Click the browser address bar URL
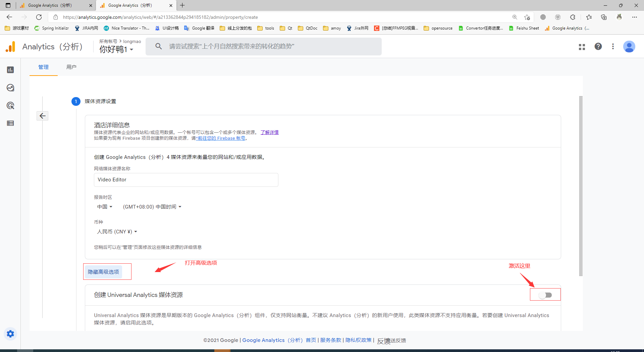Image resolution: width=644 pixels, height=352 pixels. [160, 17]
